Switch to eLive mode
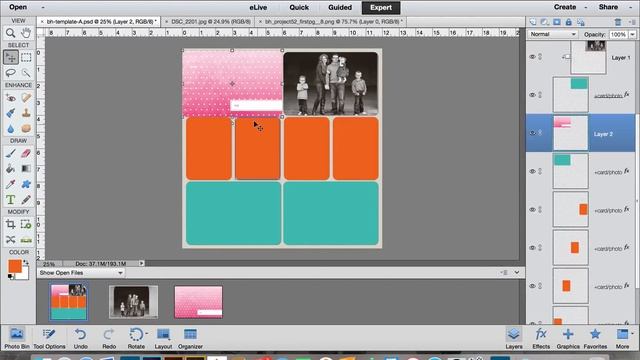Viewport: 640px width, 360px height. 258,7
